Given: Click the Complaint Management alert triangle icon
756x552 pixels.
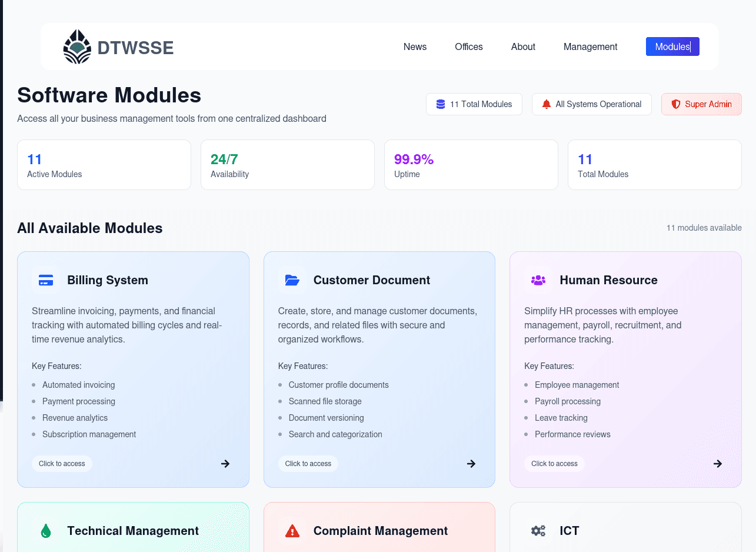Looking at the screenshot, I should tap(292, 530).
